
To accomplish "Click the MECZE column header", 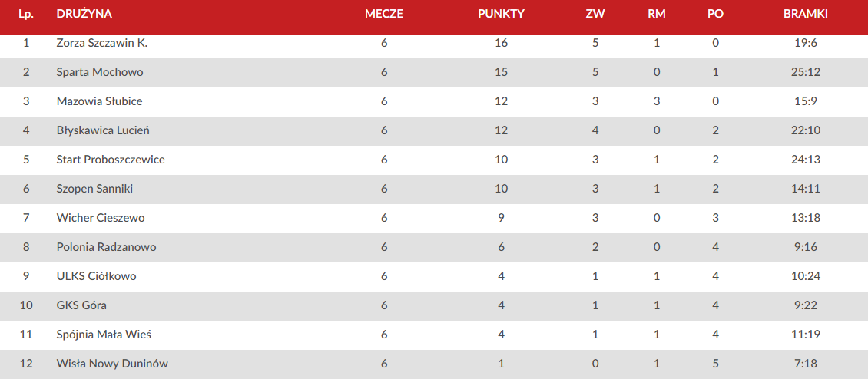I will (x=384, y=15).
